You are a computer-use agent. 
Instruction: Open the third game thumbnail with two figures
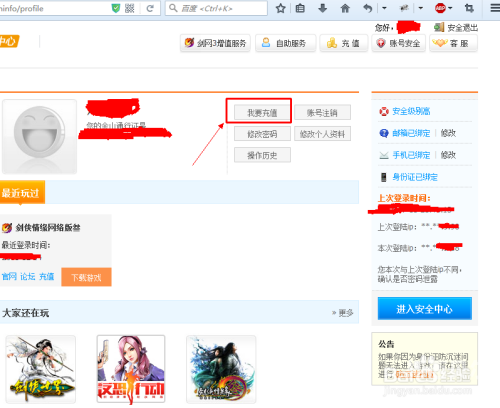pyautogui.click(x=221, y=369)
